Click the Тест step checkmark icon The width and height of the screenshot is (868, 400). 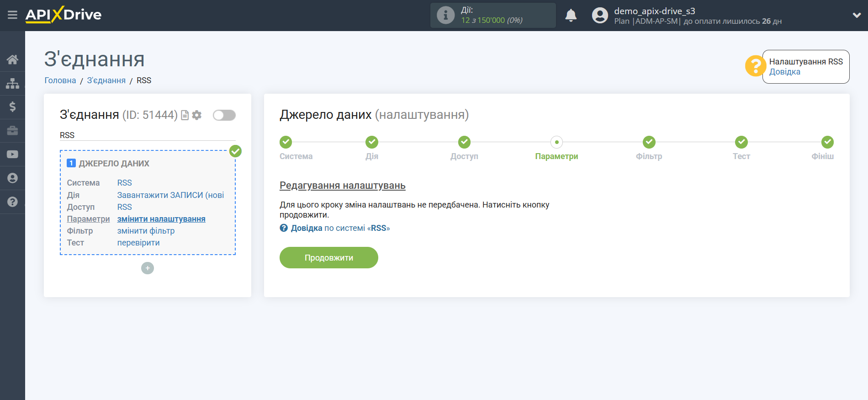coord(741,142)
